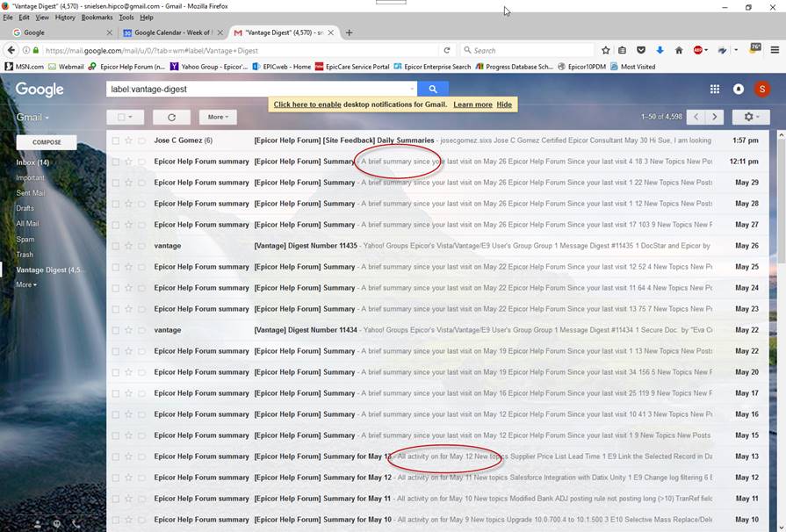Star the Jose C Gomez email
The height and width of the screenshot is (532, 786).
[x=128, y=140]
